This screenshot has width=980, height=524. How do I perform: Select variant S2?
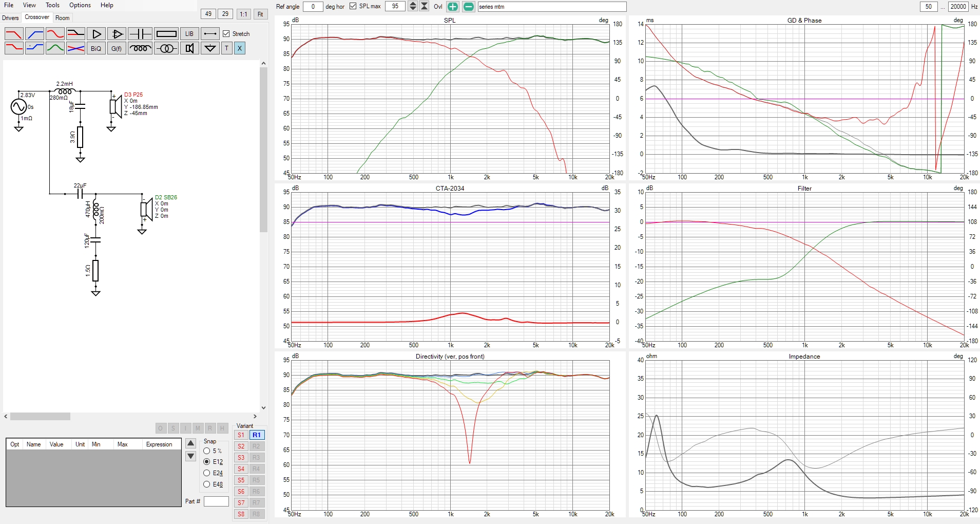tap(241, 446)
